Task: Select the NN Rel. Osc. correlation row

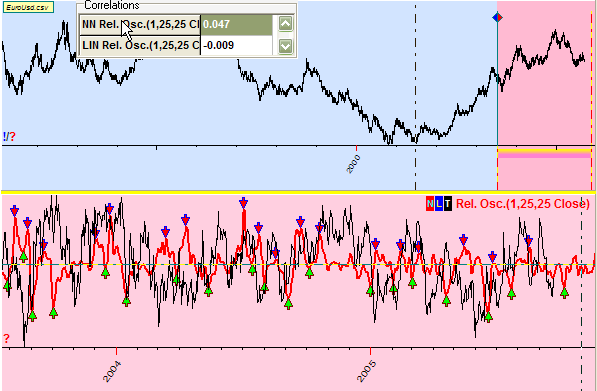Action: [176, 25]
